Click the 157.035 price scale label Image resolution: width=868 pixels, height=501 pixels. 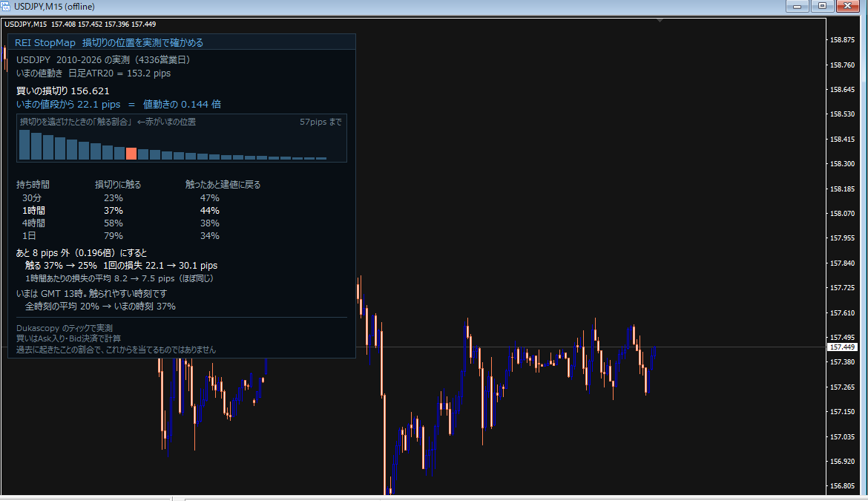tap(842, 436)
